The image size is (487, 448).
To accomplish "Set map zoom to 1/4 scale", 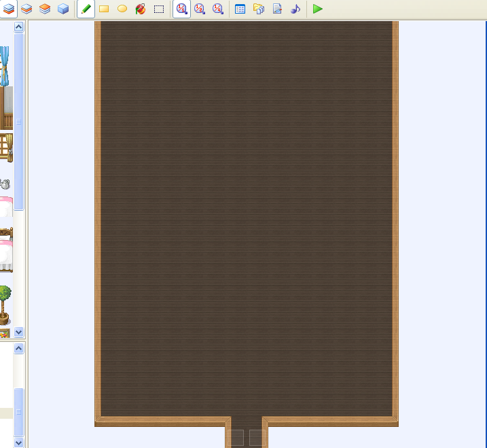I will (218, 9).
